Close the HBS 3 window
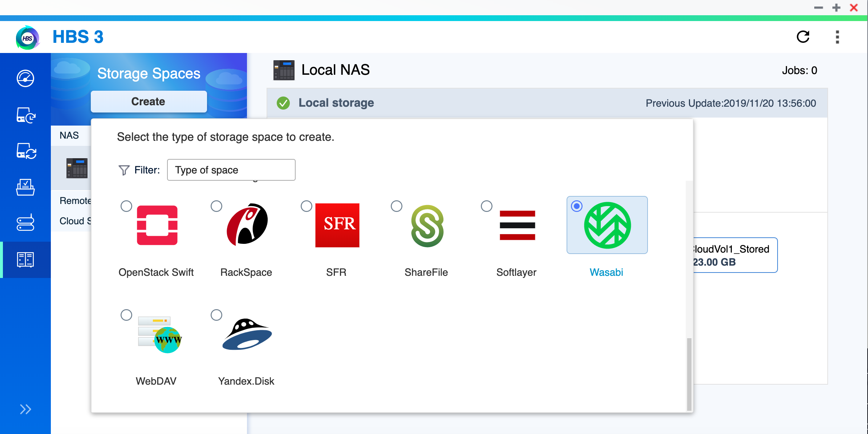The width and height of the screenshot is (868, 434). click(x=854, y=8)
